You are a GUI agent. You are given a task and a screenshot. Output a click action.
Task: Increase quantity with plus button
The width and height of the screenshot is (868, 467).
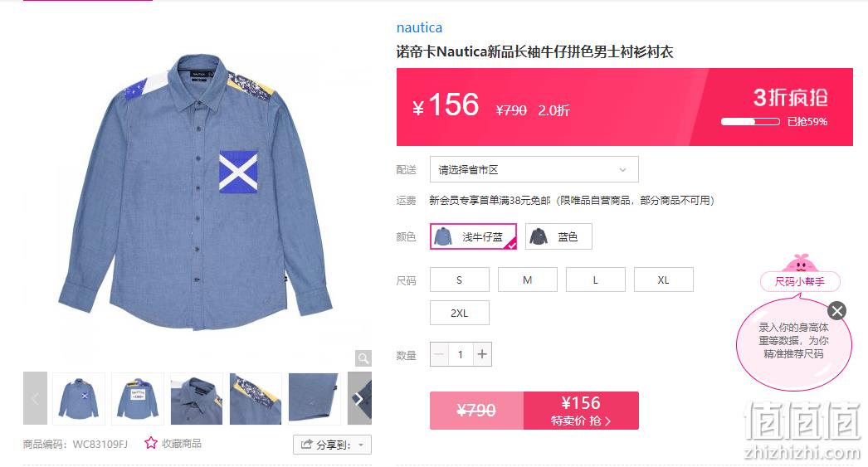[482, 354]
